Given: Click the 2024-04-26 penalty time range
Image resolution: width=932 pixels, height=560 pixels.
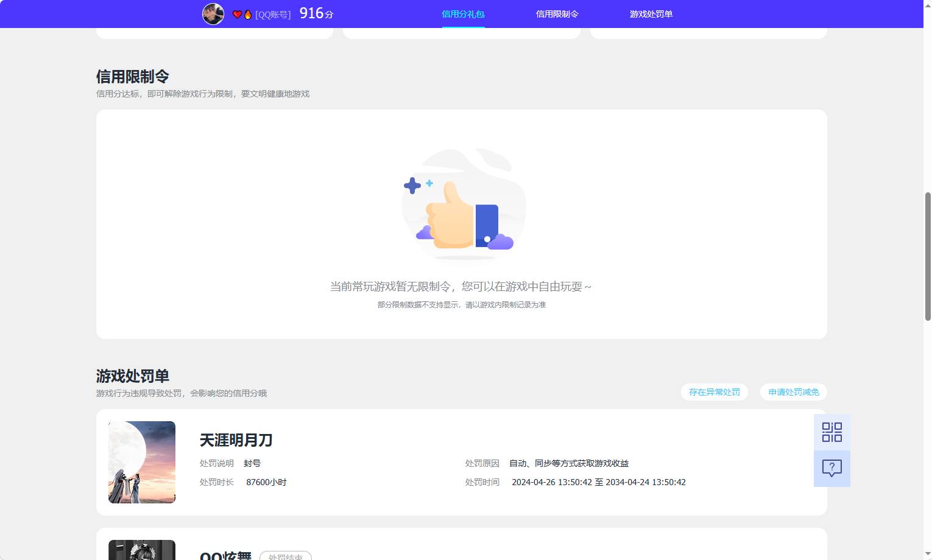Looking at the screenshot, I should click(599, 482).
